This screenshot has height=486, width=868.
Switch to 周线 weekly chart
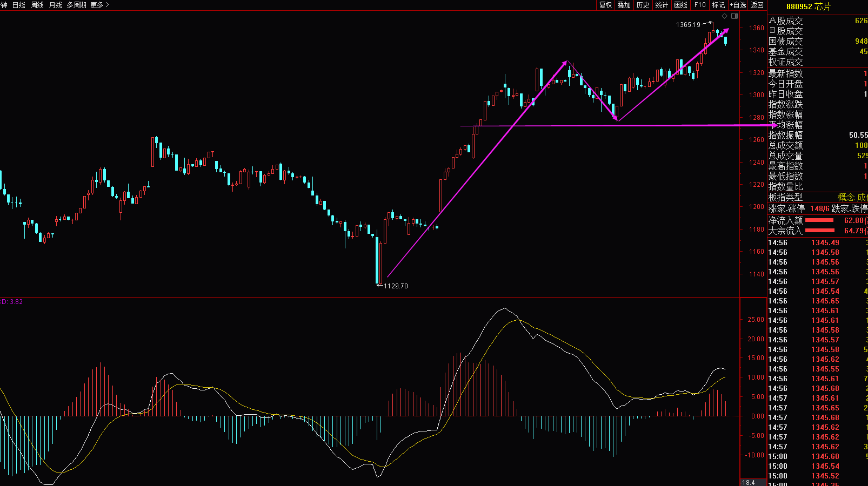[37, 5]
